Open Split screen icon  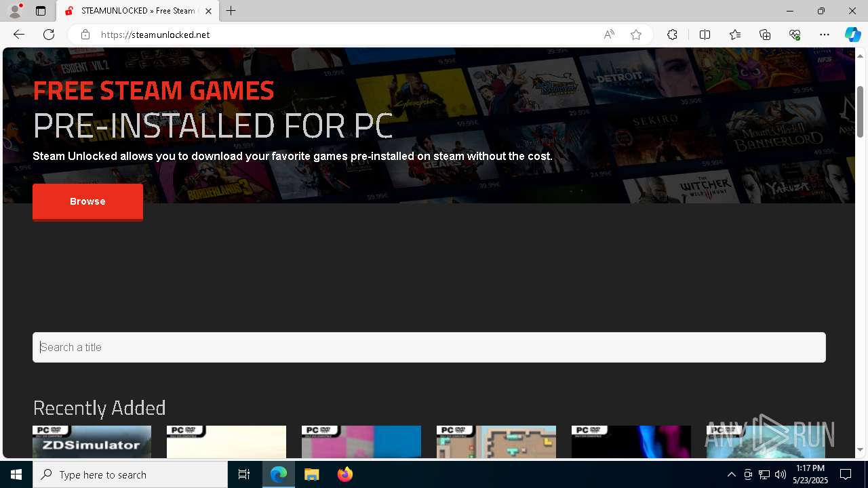point(705,35)
